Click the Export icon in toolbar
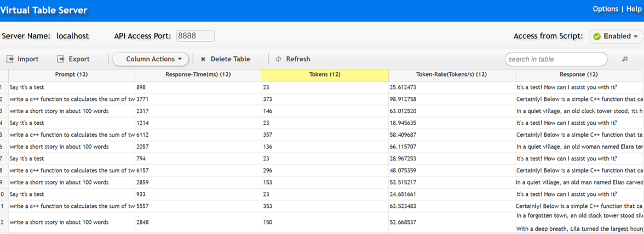Screen dimensions: 644x234 click(x=61, y=59)
